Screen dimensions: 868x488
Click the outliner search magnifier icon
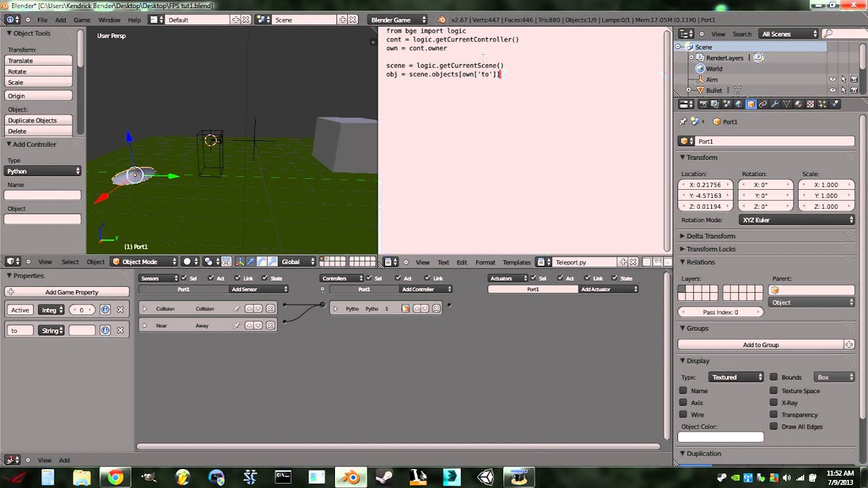coord(828,33)
